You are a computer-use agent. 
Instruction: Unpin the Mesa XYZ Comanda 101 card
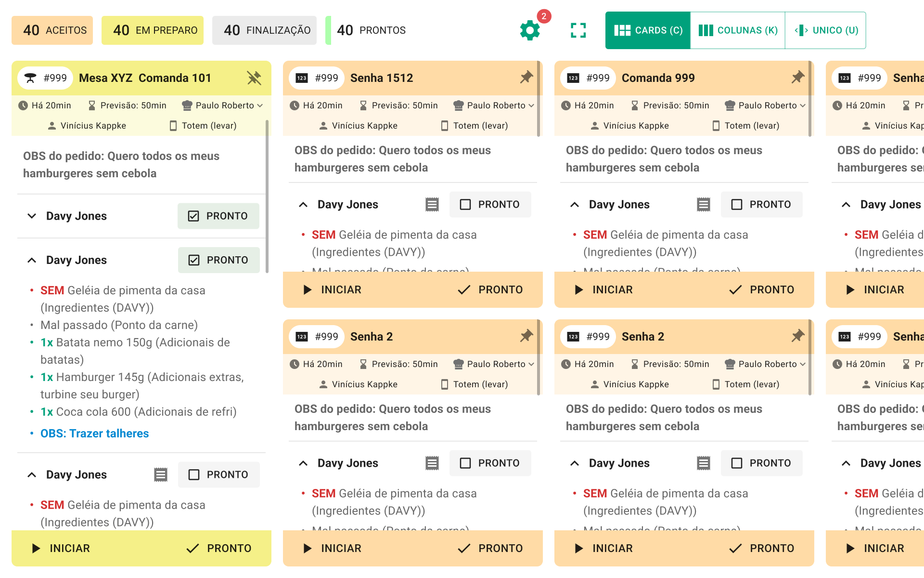[254, 78]
